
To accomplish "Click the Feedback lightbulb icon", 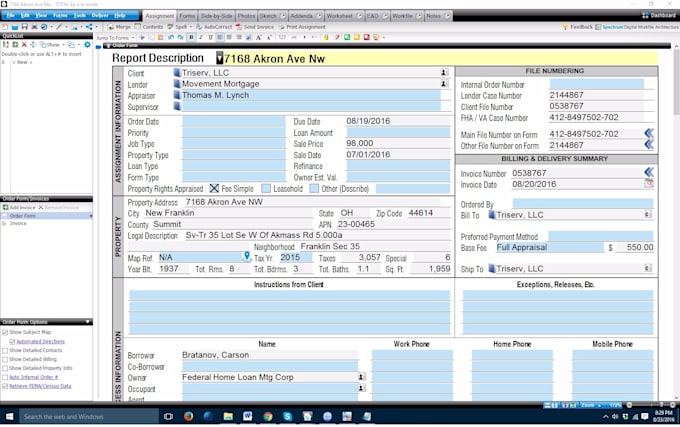I will click(x=565, y=27).
